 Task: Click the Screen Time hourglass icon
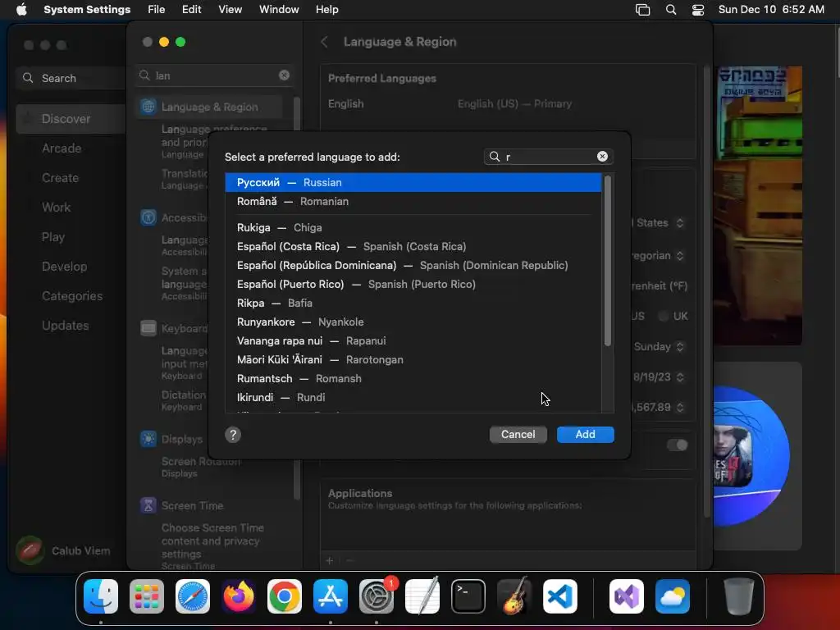coord(148,505)
